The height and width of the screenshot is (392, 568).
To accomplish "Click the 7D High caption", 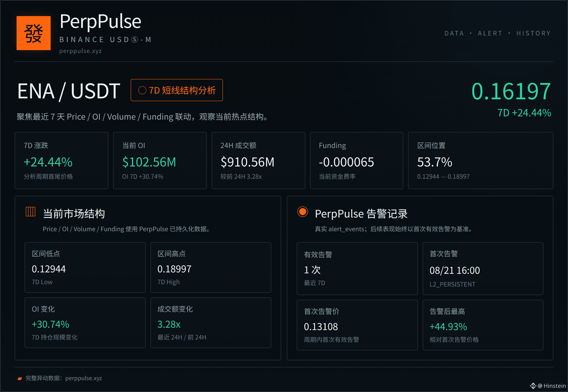I will click(x=169, y=282).
